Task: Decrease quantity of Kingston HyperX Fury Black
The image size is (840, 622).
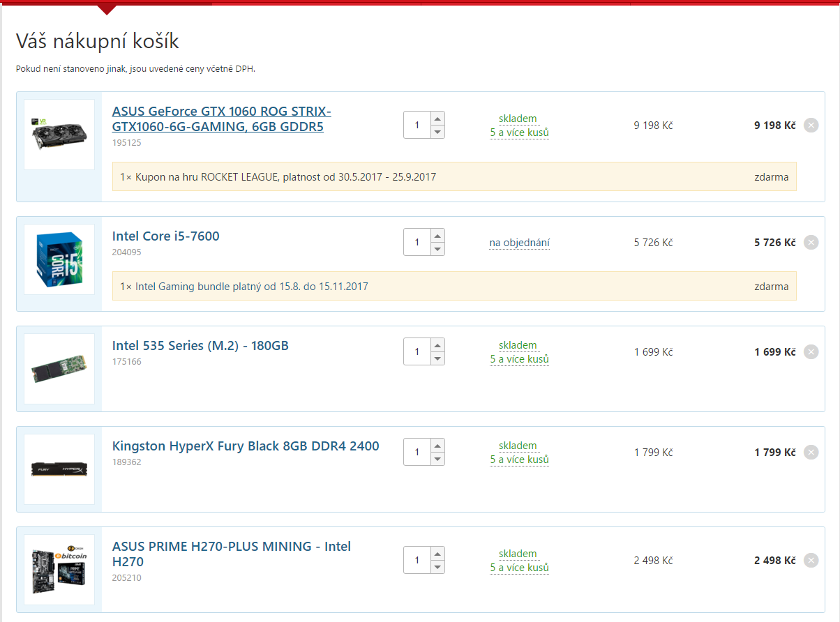Action: (x=437, y=459)
